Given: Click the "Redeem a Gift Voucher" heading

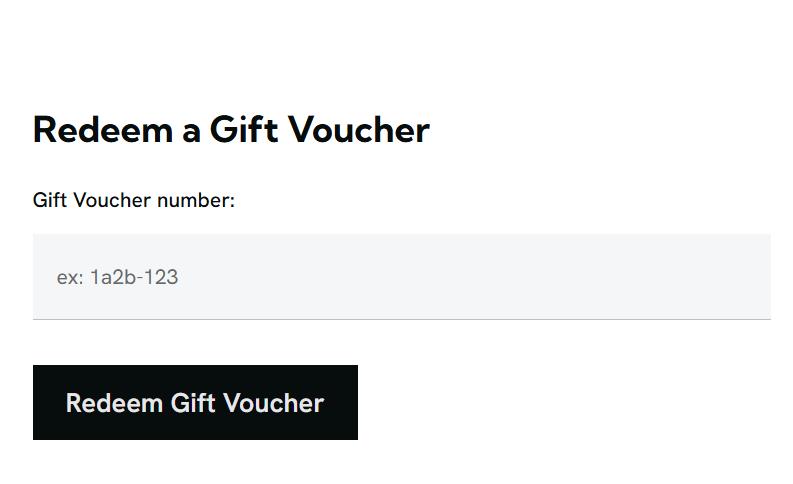Looking at the screenshot, I should [x=231, y=130].
